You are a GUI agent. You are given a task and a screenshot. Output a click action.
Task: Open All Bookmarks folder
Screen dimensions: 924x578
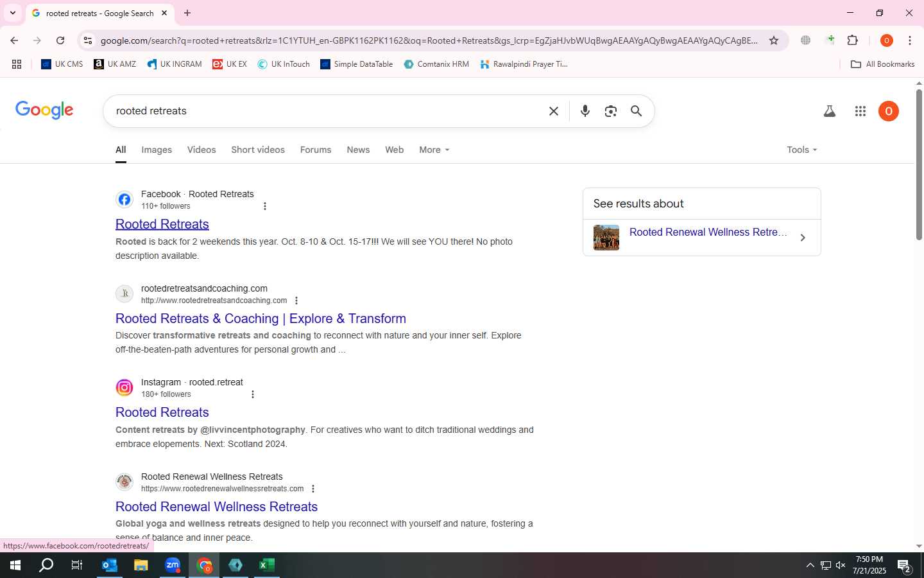click(x=882, y=64)
